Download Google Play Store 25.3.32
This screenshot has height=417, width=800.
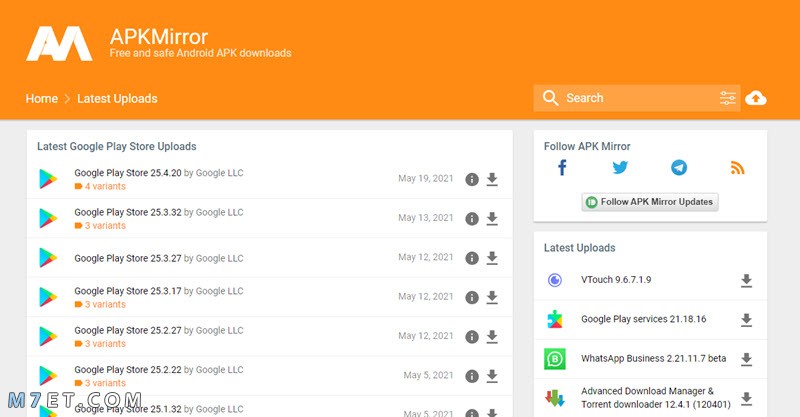[x=492, y=218]
